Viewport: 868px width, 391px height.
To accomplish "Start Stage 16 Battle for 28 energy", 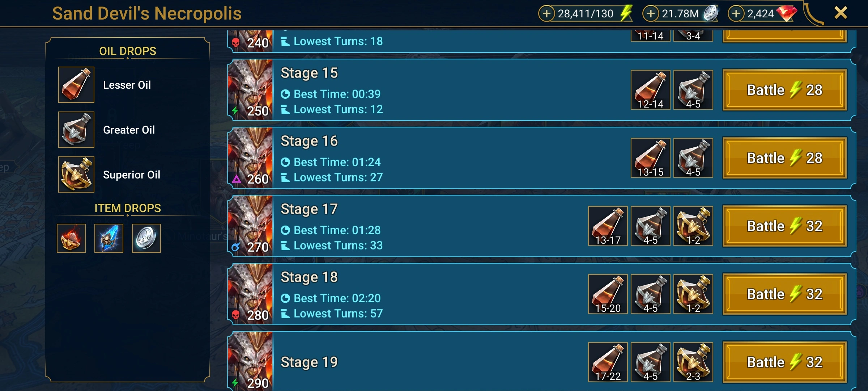I will click(x=785, y=158).
